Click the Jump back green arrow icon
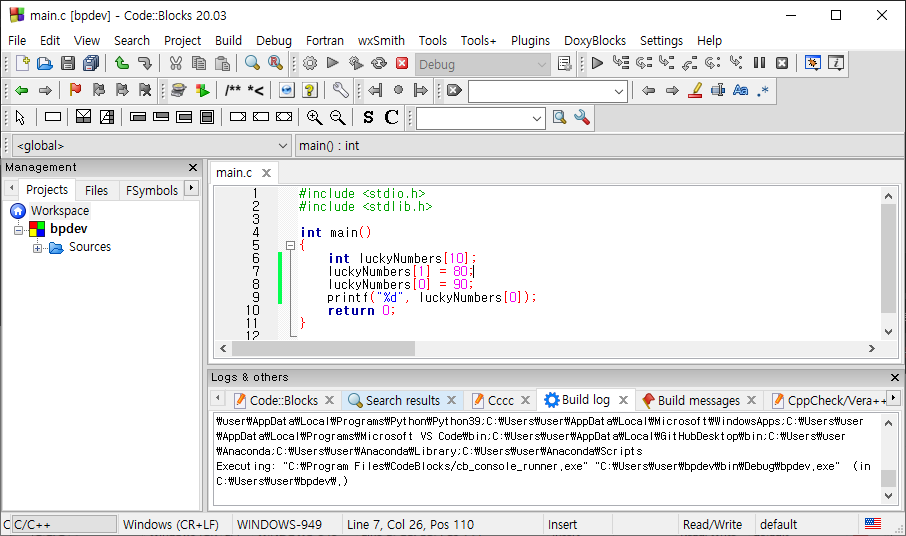The width and height of the screenshot is (906, 536). pyautogui.click(x=22, y=90)
